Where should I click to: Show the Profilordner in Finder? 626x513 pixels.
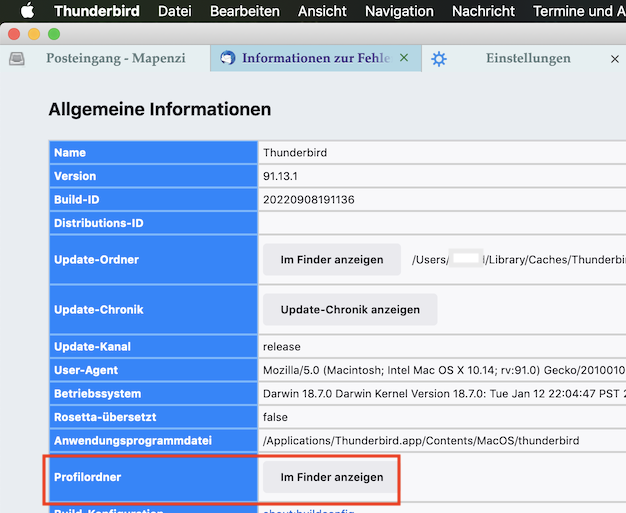coord(331,478)
